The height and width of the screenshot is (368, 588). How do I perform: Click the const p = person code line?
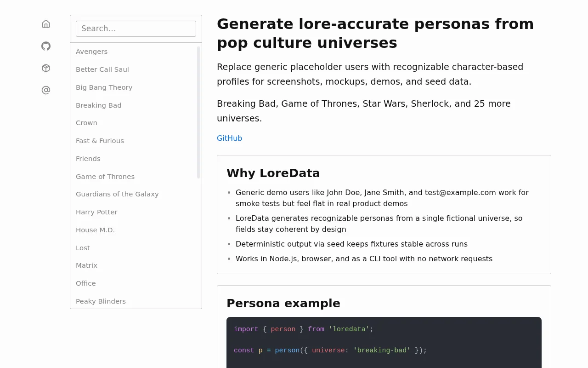coord(330,351)
